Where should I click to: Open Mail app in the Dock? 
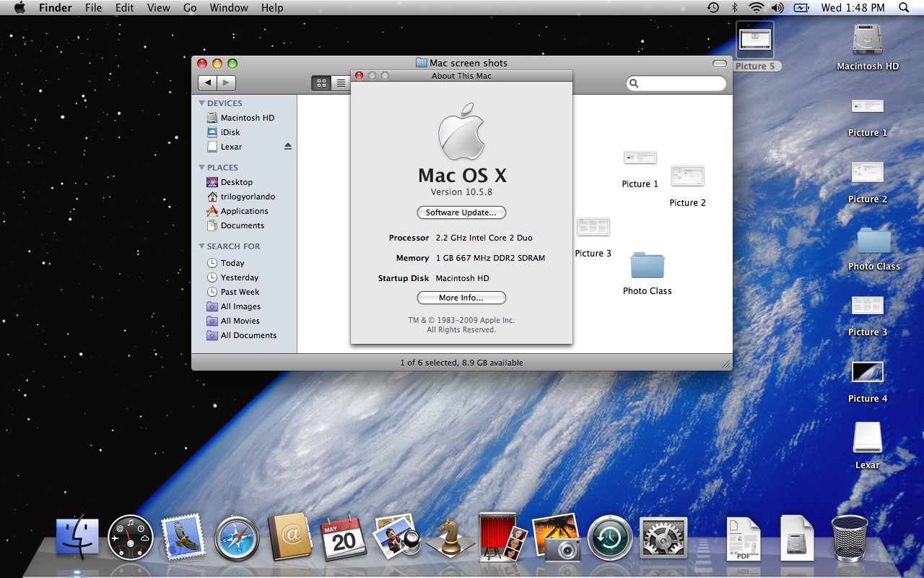(183, 538)
